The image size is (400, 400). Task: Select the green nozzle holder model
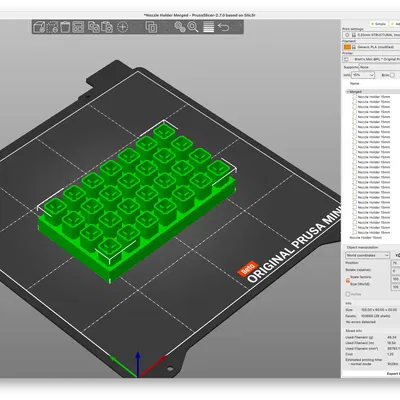137,203
